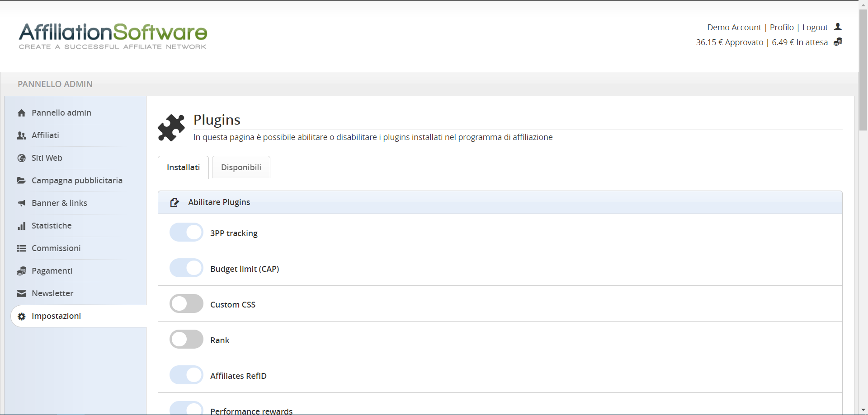Click the AffiliationSoftware logo
The height and width of the screenshot is (415, 868).
tap(113, 36)
